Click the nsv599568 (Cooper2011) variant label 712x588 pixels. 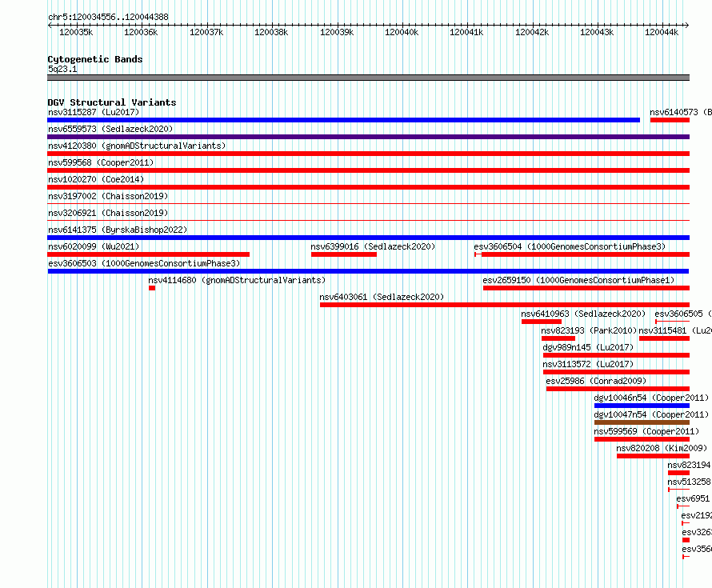[x=101, y=162]
